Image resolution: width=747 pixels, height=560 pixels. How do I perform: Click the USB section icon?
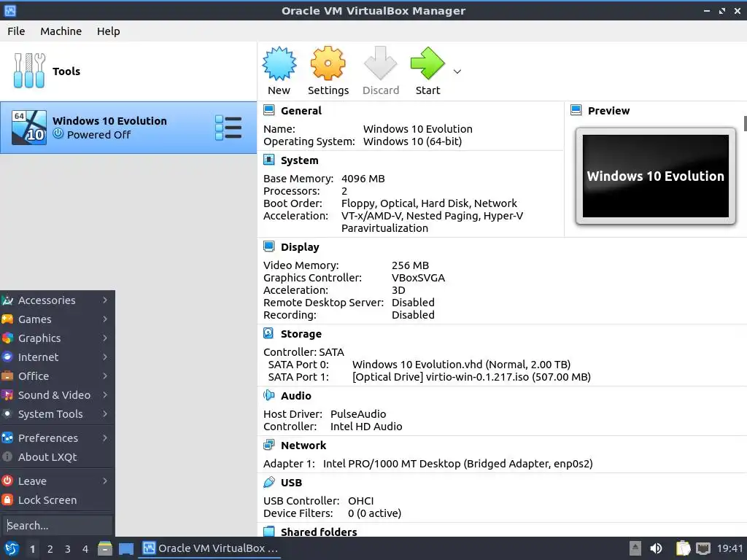(x=268, y=482)
